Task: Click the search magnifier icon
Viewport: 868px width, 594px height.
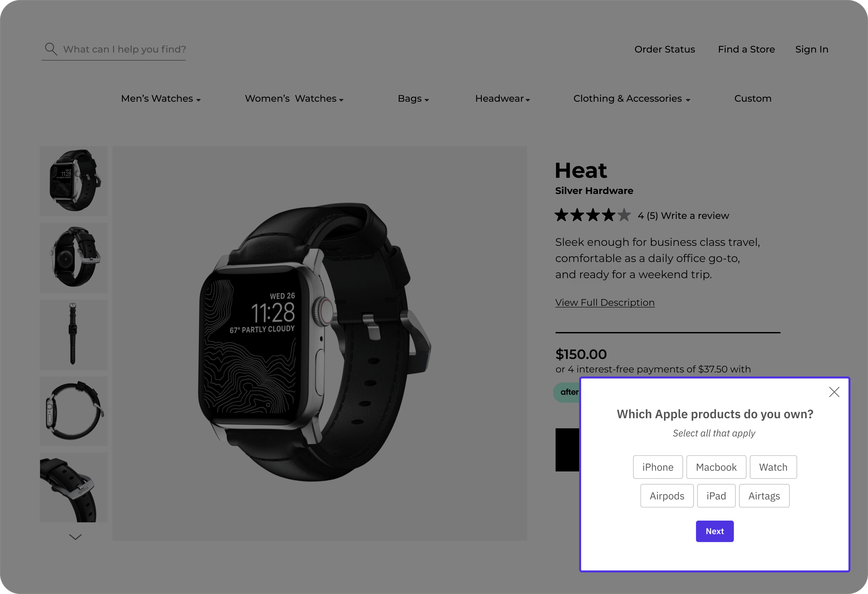Action: [x=51, y=49]
